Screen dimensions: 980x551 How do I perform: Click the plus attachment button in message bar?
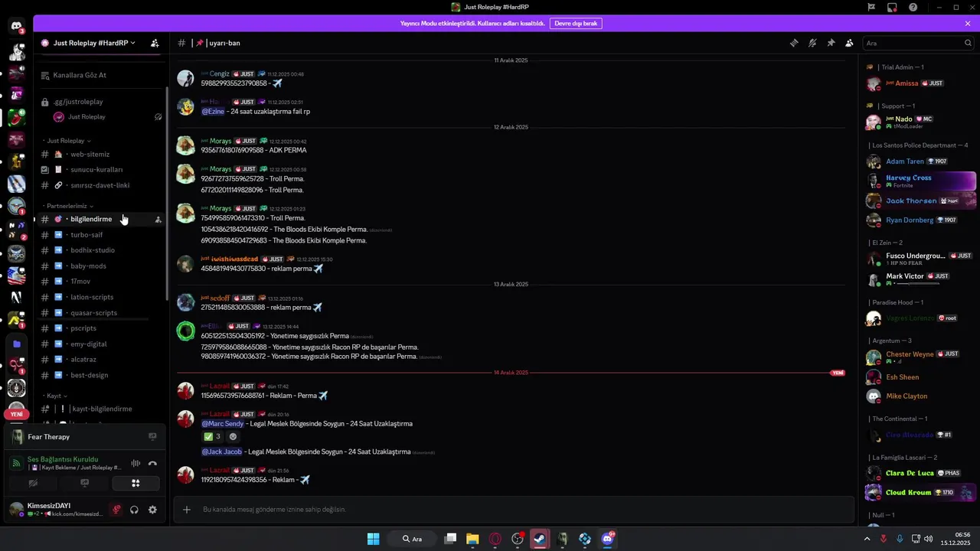coord(186,510)
